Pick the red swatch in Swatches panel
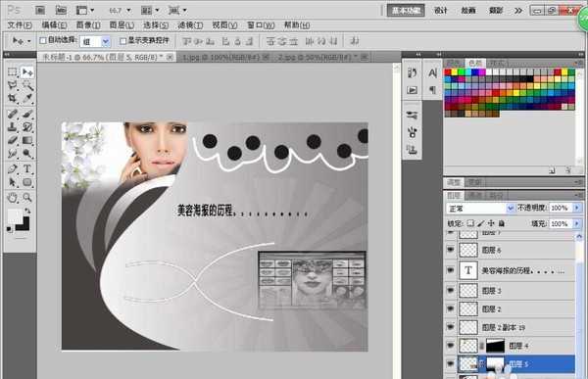 [x=448, y=71]
